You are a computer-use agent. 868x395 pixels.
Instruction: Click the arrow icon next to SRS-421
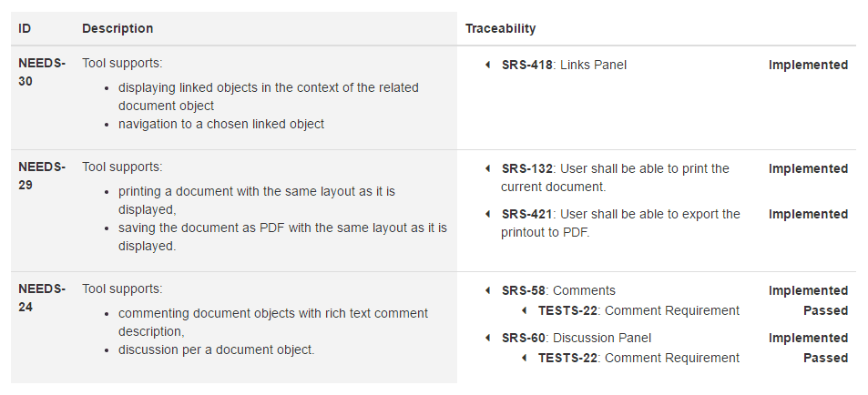488,215
